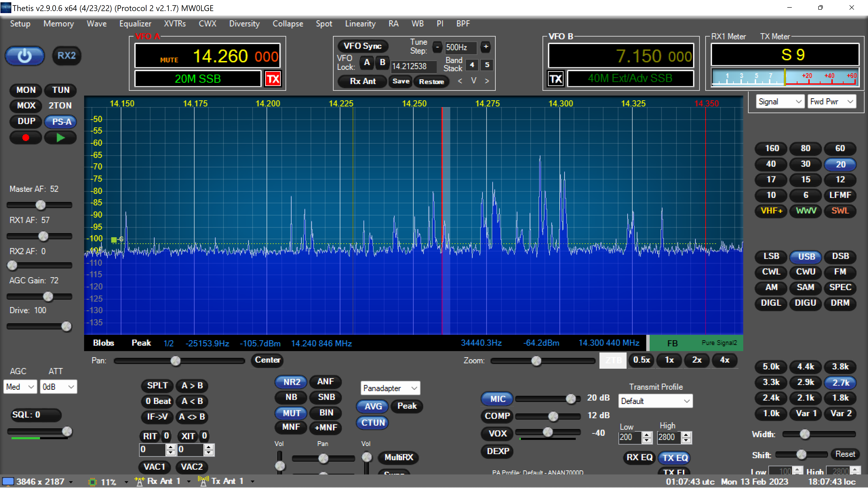Adjust the Zoom slider
This screenshot has height=488, width=868.
[543, 361]
